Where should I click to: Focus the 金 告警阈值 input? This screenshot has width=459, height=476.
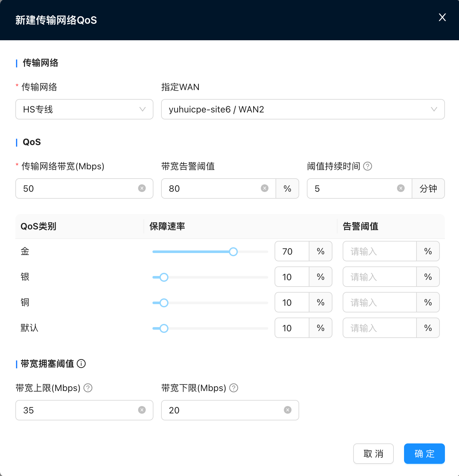click(x=380, y=251)
